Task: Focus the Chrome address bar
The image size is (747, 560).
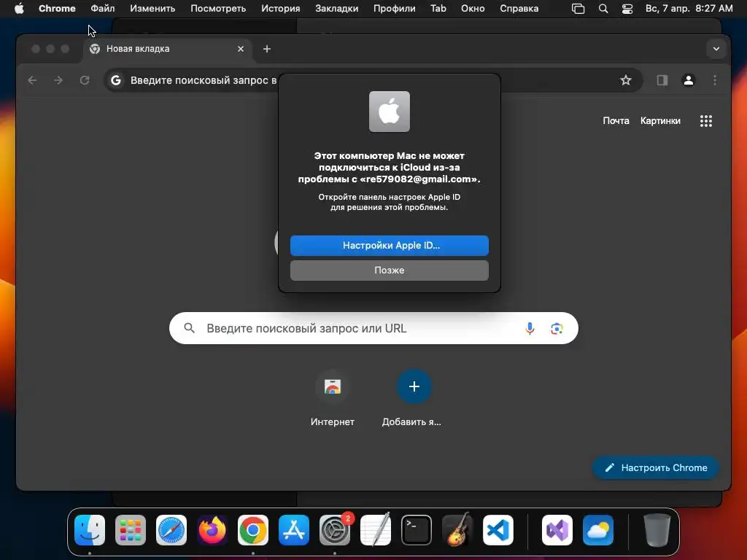Action: (373, 80)
